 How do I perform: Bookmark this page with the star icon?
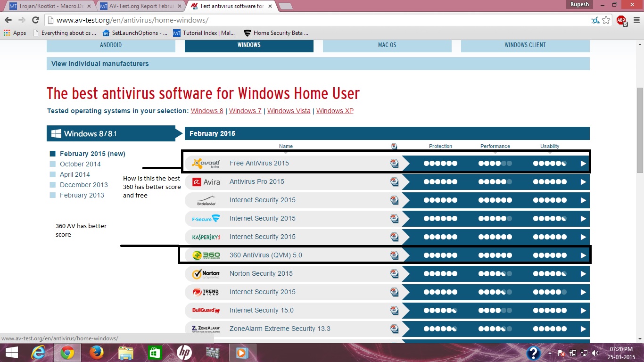pos(606,20)
